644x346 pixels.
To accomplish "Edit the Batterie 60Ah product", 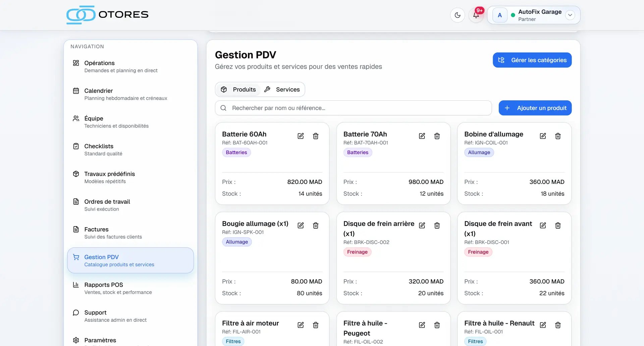I will [301, 136].
